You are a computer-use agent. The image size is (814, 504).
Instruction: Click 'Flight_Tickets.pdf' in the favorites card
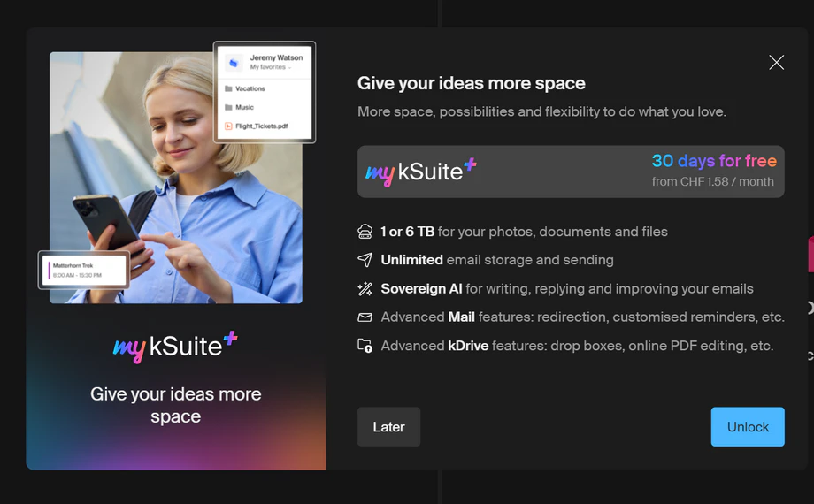tap(261, 126)
